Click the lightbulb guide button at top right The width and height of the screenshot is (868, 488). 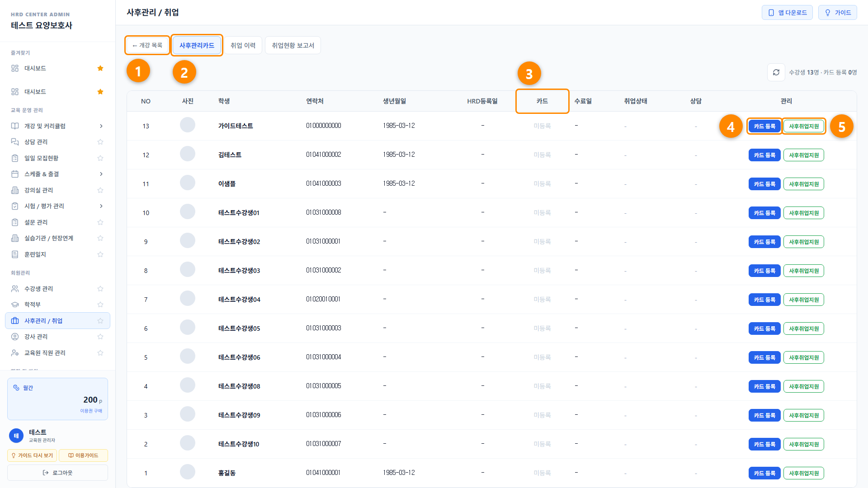837,13
